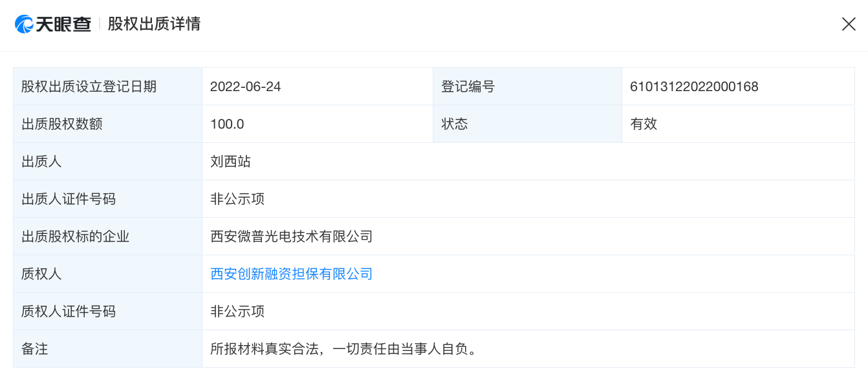Click the 出质股权标的企业 label cell

(76, 237)
